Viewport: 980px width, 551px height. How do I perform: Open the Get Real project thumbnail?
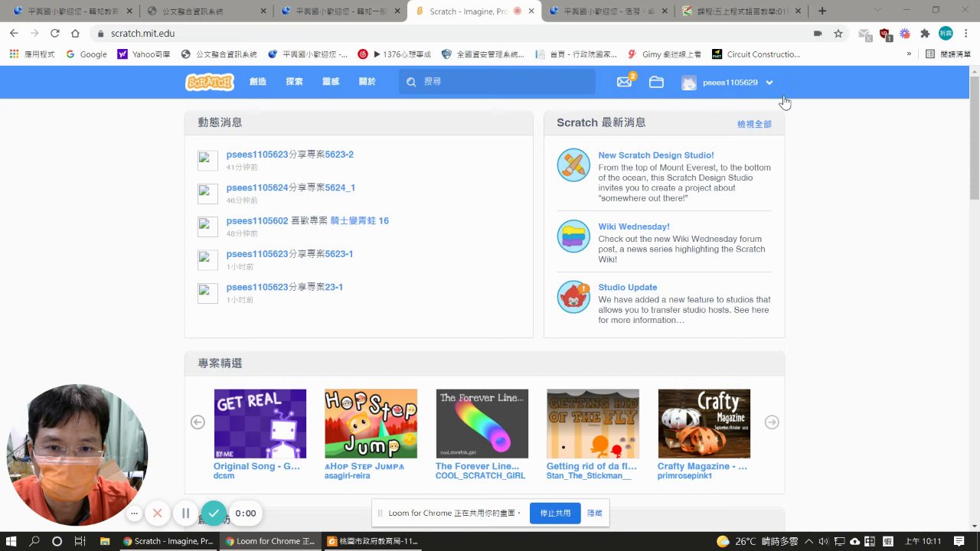point(260,424)
